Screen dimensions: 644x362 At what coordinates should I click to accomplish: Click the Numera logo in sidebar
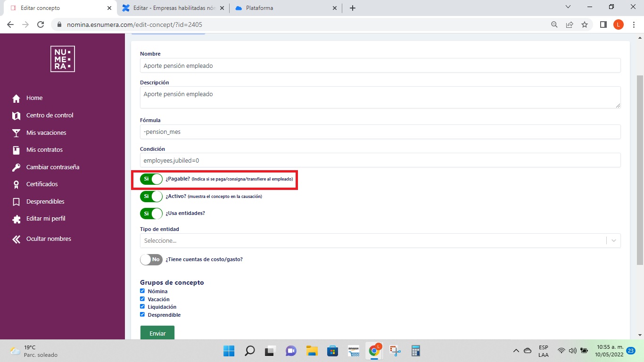point(63,59)
